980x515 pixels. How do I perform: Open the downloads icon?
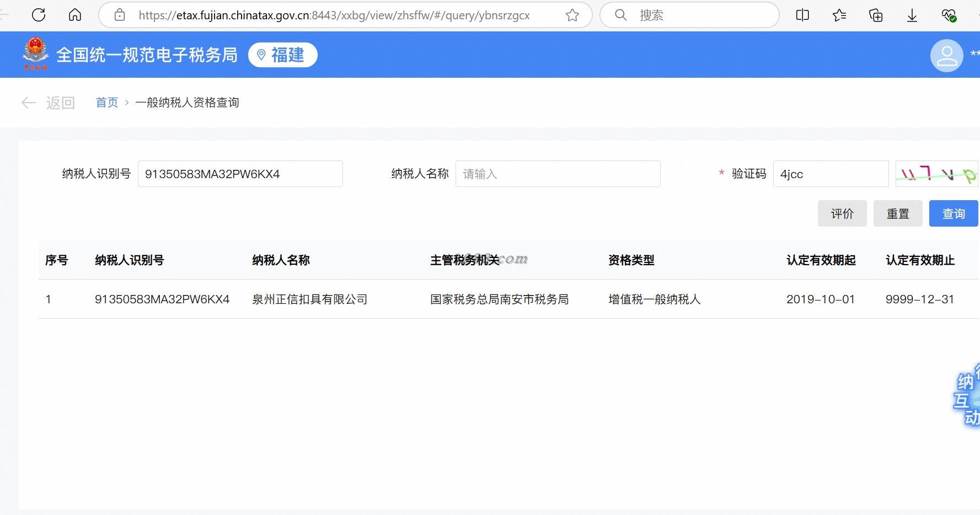click(912, 15)
